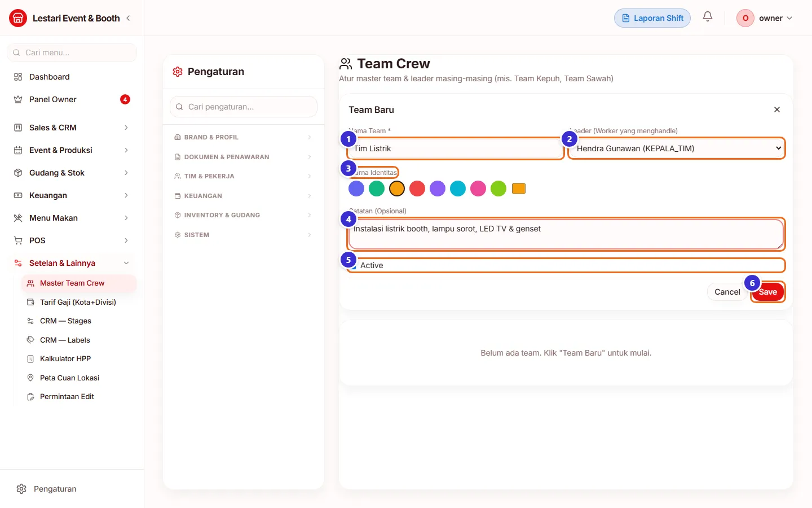Choose the pink identity color swatch
Viewport: 812px width, 508px height.
478,189
